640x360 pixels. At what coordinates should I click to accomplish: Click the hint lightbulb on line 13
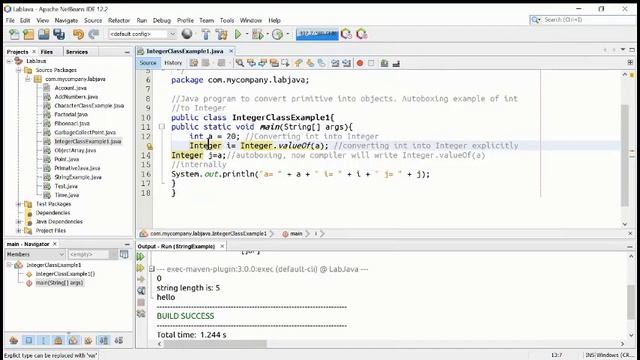(x=149, y=146)
